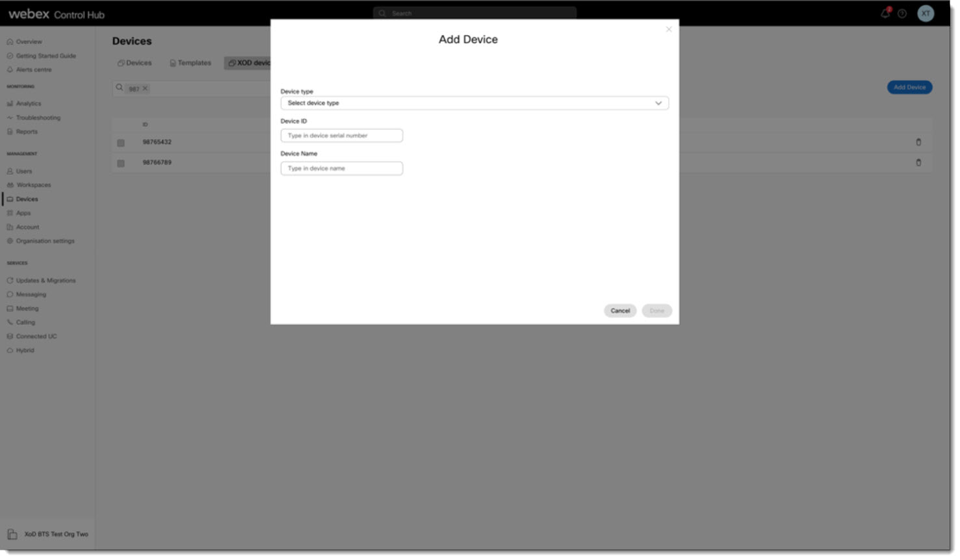Open Connected UC
The width and height of the screenshot is (960, 560).
pyautogui.click(x=32, y=337)
